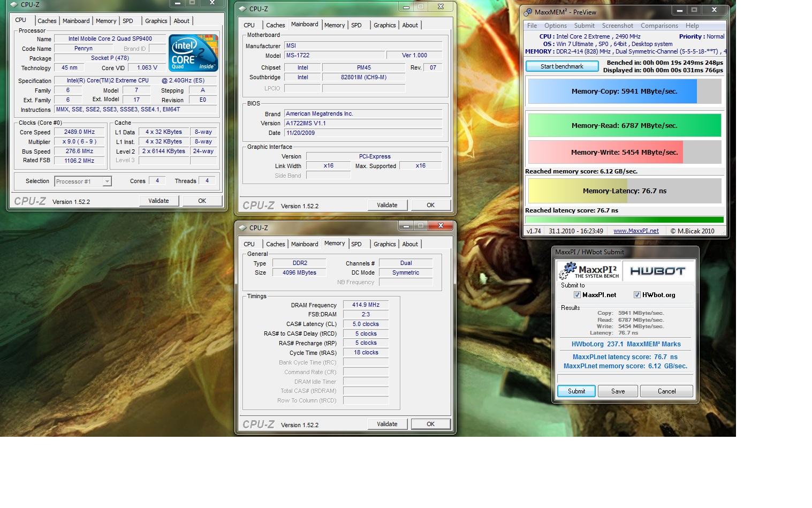Screen dimensions: 812x508
Task: Open the Processor #1 selection dropdown
Action: click(x=83, y=181)
